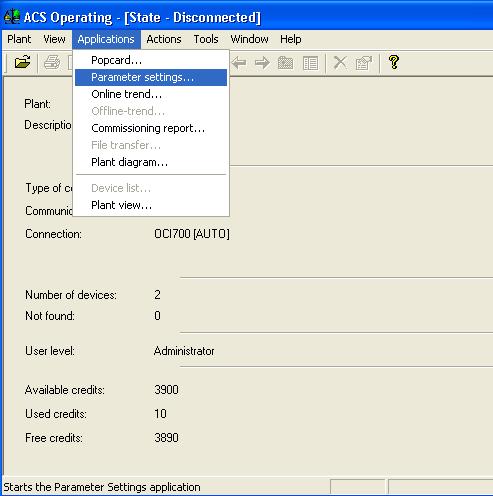Click the Not found value 0
The image size is (493, 496).
(x=157, y=316)
